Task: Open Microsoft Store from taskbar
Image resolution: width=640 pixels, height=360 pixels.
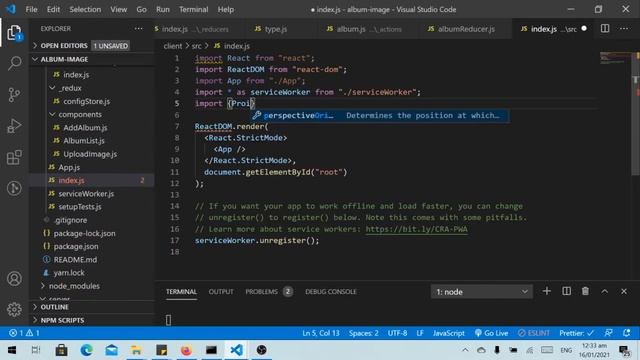Action: click(62, 350)
